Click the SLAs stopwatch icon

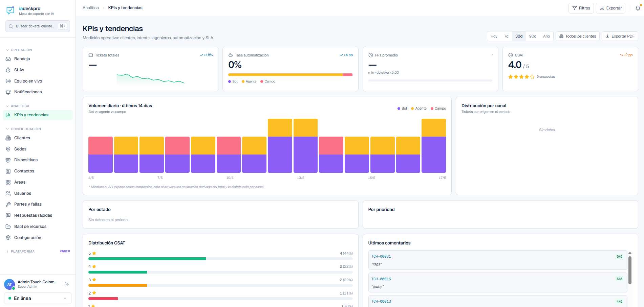pos(8,70)
